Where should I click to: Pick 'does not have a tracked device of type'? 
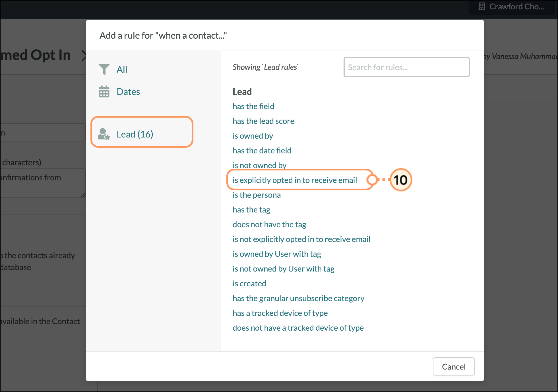[x=298, y=328]
